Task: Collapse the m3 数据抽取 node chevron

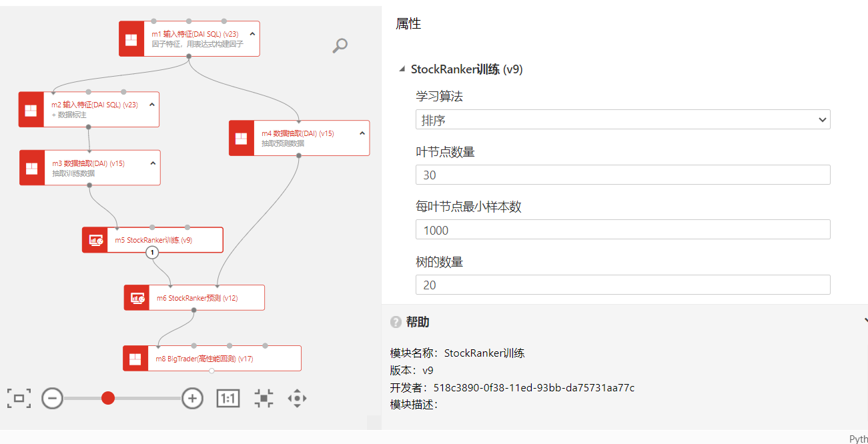Action: 153,163
